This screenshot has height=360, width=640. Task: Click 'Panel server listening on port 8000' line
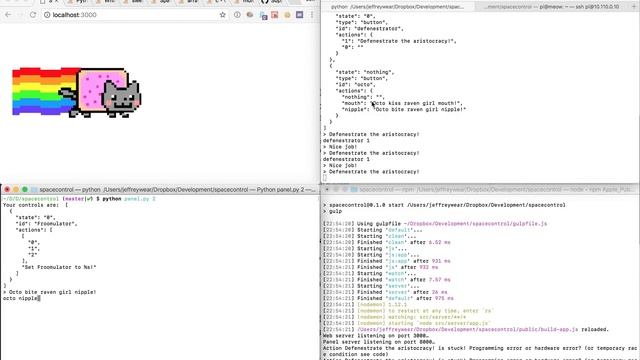[379, 342]
